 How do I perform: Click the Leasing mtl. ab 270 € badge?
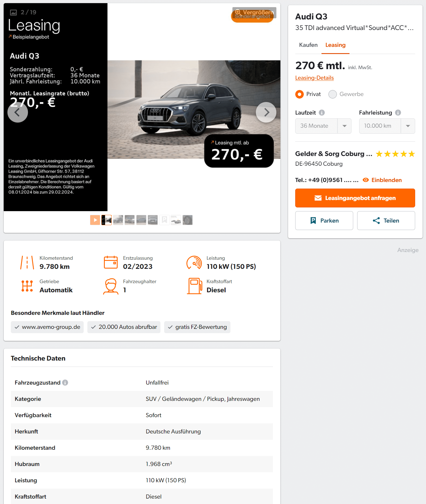(239, 151)
